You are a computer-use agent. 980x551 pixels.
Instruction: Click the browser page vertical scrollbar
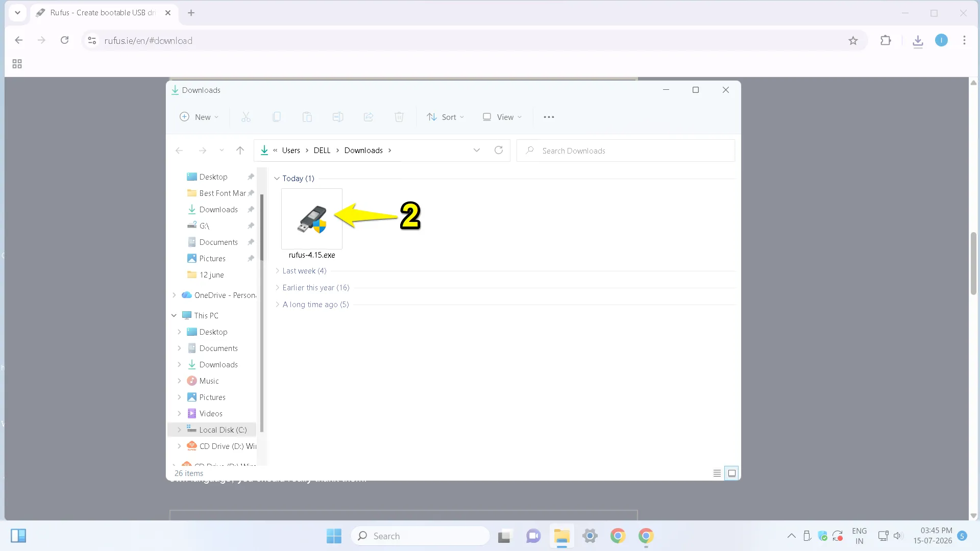coord(973,263)
